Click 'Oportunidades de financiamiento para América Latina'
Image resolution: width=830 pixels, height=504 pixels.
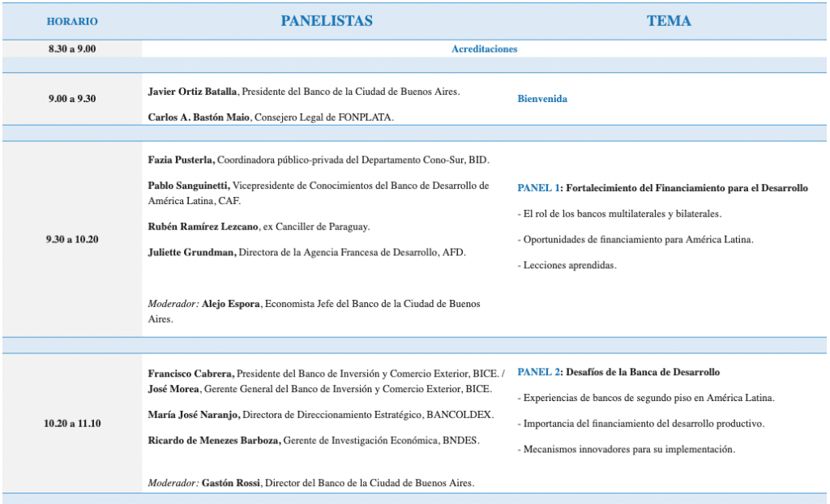click(x=635, y=239)
